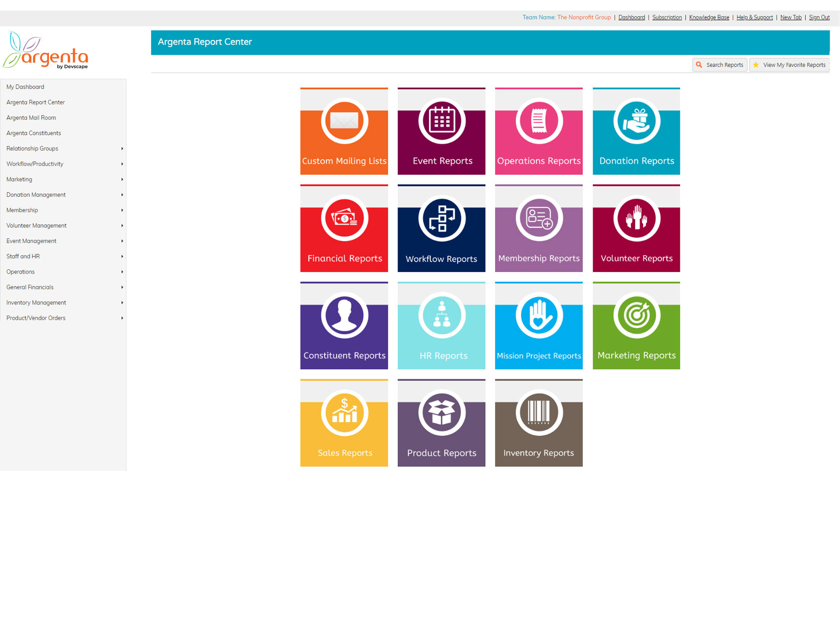Click the Event Reports tile label
The image size is (840, 630).
443,161
